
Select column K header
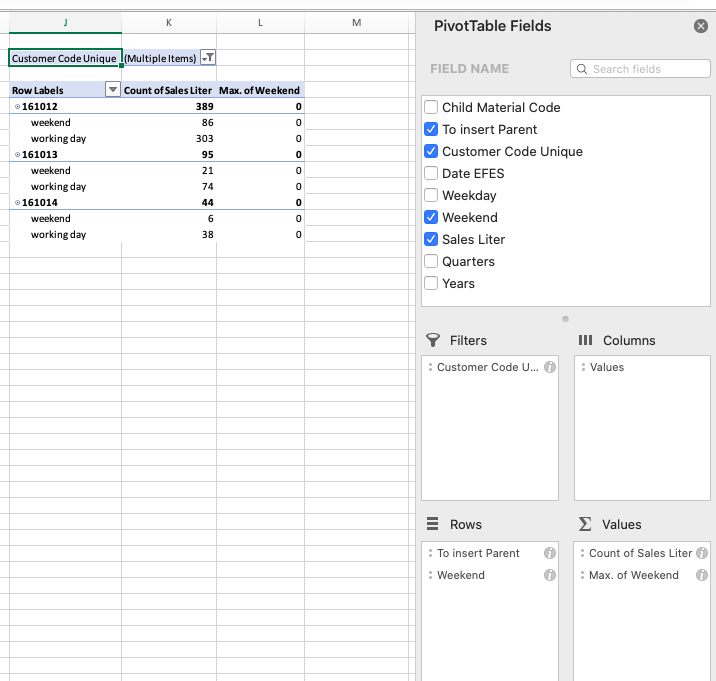click(x=169, y=22)
